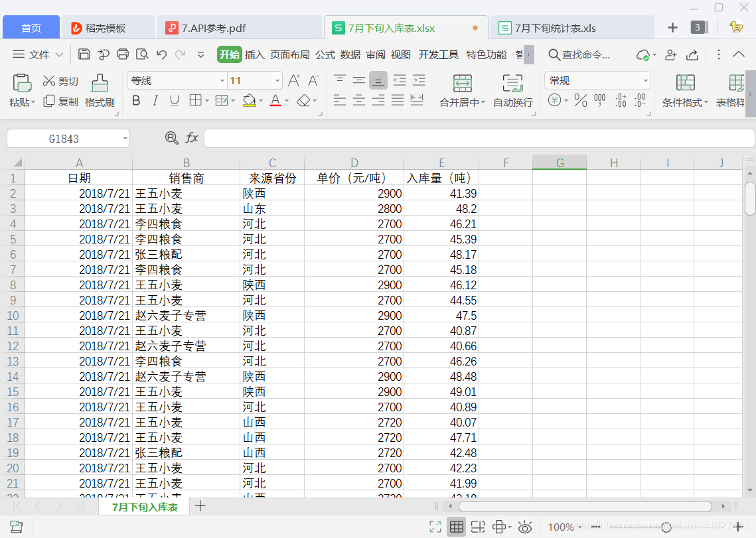The width and height of the screenshot is (756, 538).
Task: Open font size dropdown showing 11
Action: point(277,80)
